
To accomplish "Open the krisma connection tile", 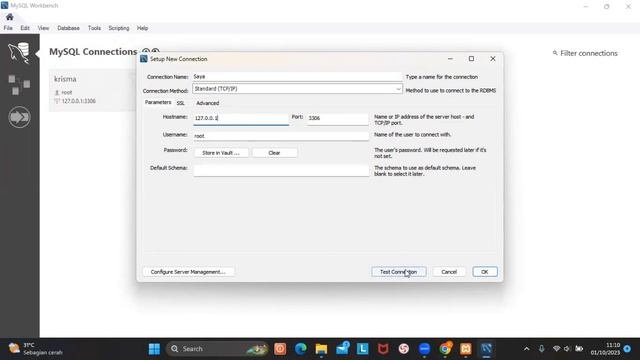I will point(92,90).
